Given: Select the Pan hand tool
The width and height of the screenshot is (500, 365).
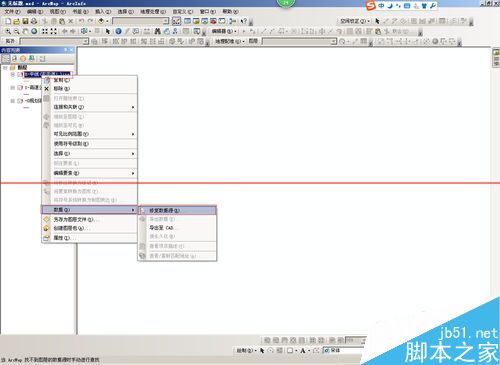Looking at the screenshot, I should [25, 31].
